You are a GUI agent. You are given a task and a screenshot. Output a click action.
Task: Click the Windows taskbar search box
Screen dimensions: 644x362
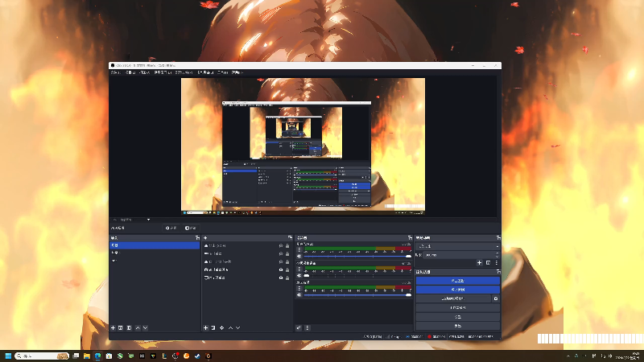[x=42, y=356]
